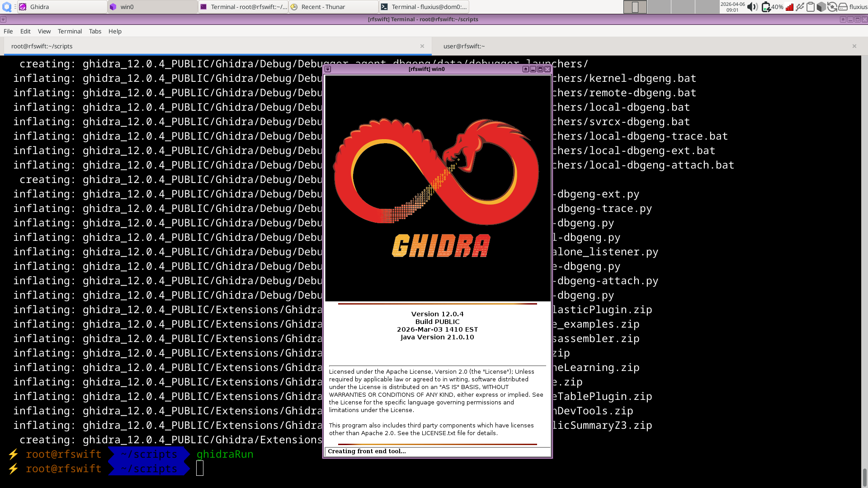Open the clipboard widget in system tray
Viewport: 868px width, 488px height.
pos(811,7)
